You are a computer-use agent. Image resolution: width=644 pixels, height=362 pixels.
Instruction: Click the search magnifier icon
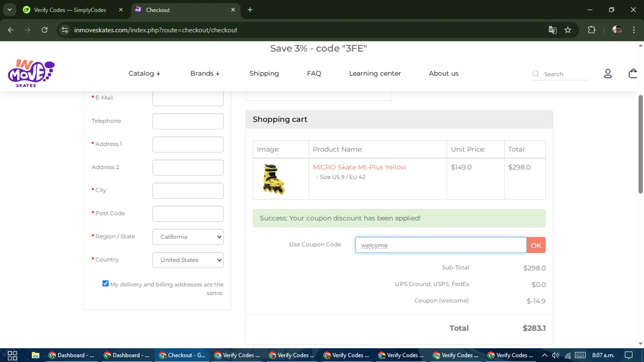536,74
